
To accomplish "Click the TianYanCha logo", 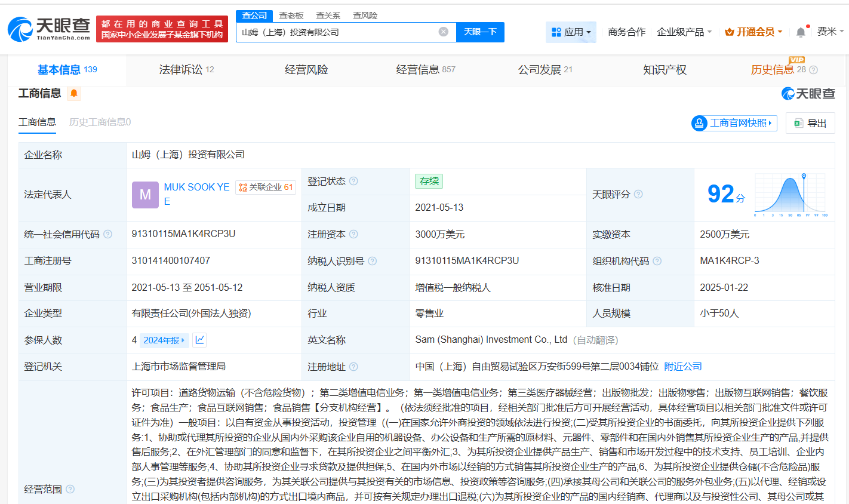I will click(49, 29).
